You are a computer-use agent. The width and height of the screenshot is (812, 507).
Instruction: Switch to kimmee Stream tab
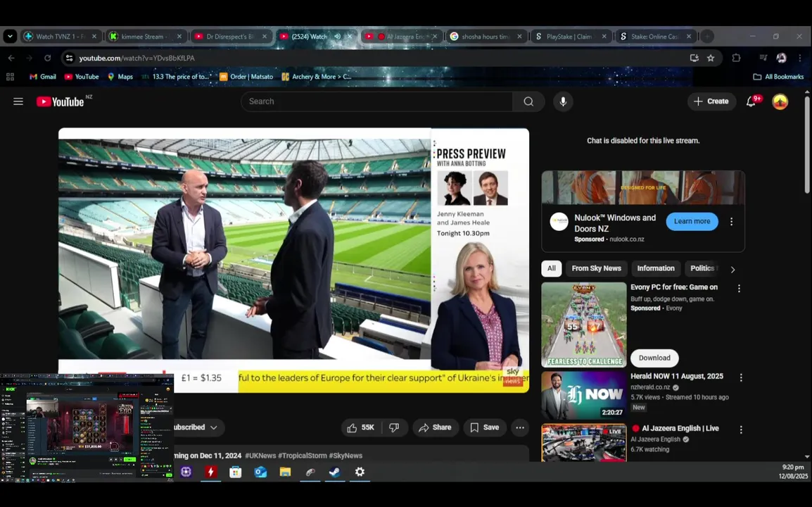click(x=146, y=37)
